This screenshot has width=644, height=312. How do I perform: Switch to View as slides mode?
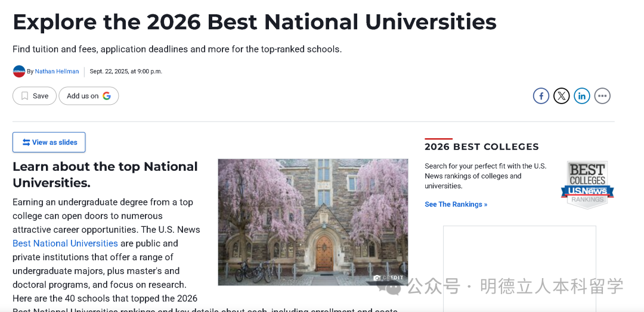49,142
